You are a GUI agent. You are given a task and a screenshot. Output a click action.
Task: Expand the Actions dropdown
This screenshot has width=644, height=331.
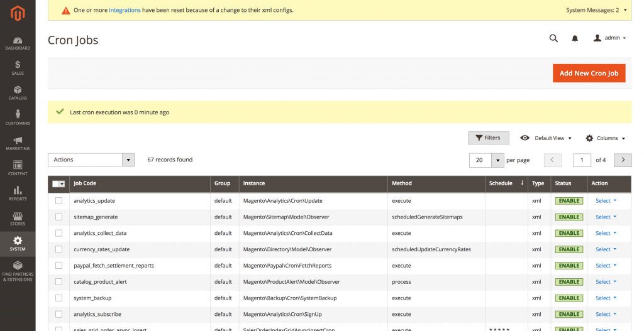91,160
